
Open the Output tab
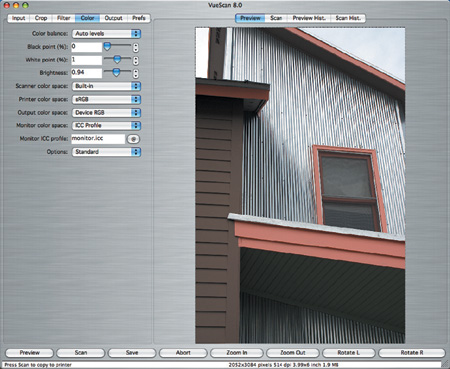coord(113,18)
